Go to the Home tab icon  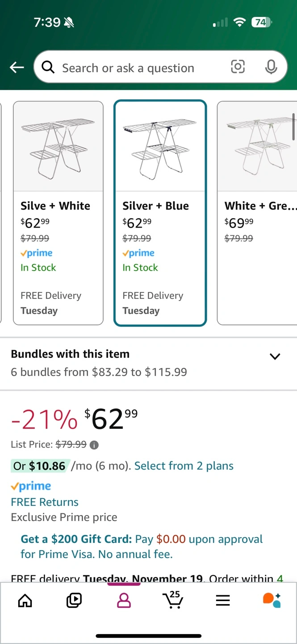point(25,600)
